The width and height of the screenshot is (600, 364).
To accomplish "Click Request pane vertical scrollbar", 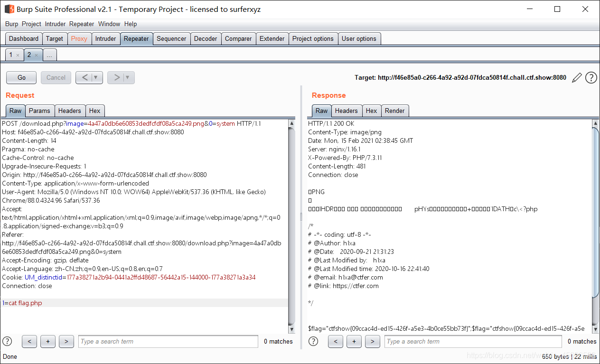I will click(292, 226).
